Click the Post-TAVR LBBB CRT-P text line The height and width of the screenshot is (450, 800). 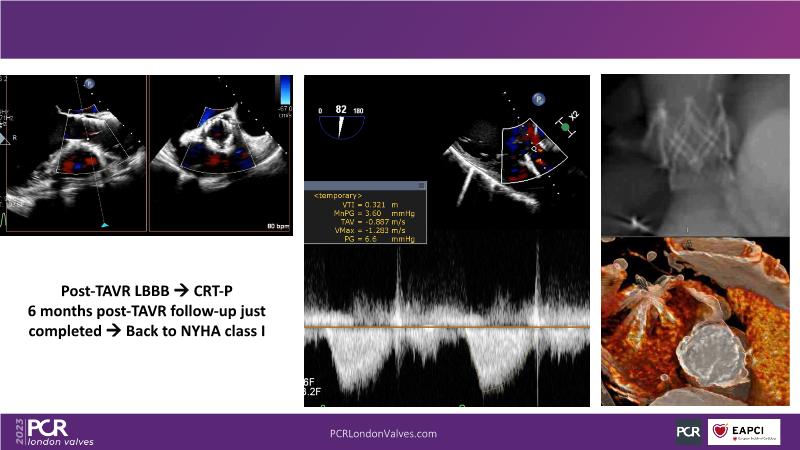[x=152, y=291]
